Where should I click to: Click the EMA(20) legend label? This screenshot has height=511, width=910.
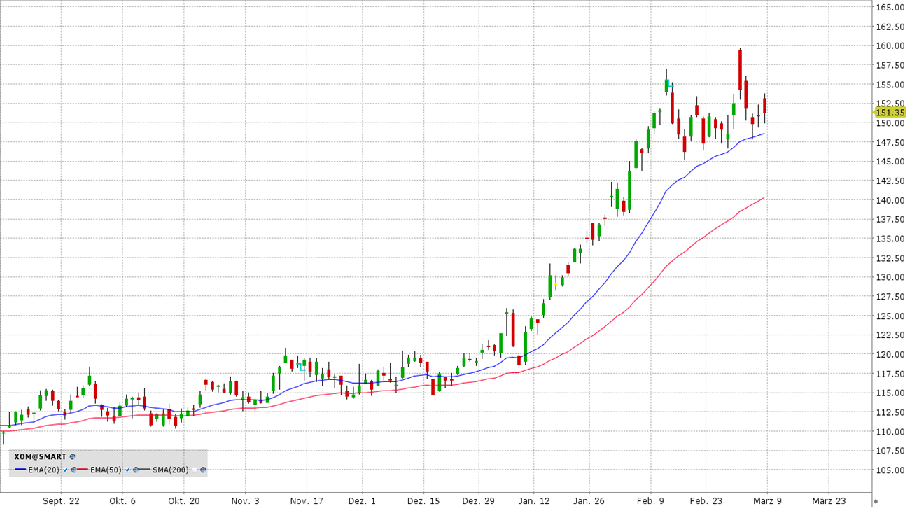43,470
